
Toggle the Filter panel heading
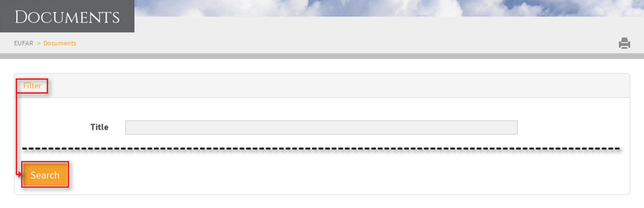pyautogui.click(x=32, y=86)
